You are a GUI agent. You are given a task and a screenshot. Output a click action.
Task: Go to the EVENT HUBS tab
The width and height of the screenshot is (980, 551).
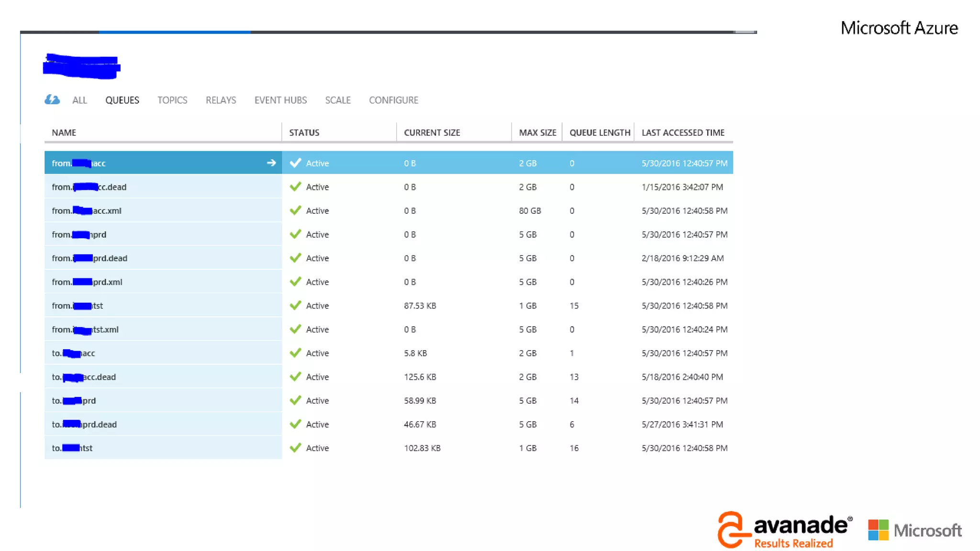(x=280, y=100)
